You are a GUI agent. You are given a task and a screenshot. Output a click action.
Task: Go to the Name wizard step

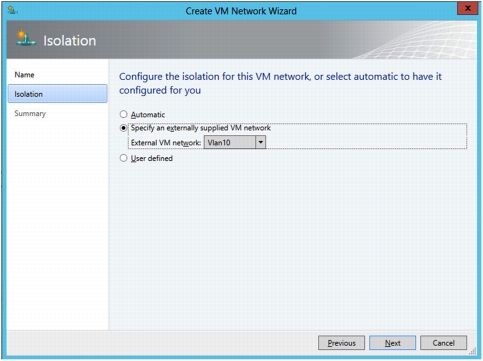click(24, 75)
